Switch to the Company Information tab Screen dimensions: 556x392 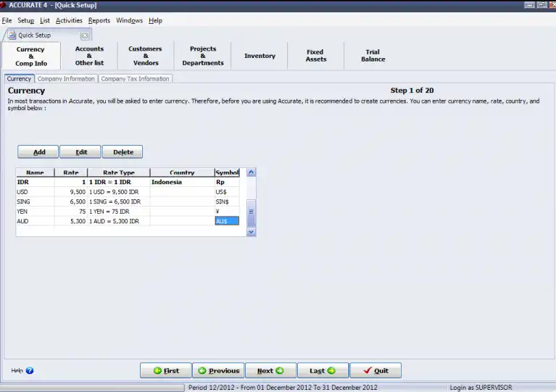66,79
